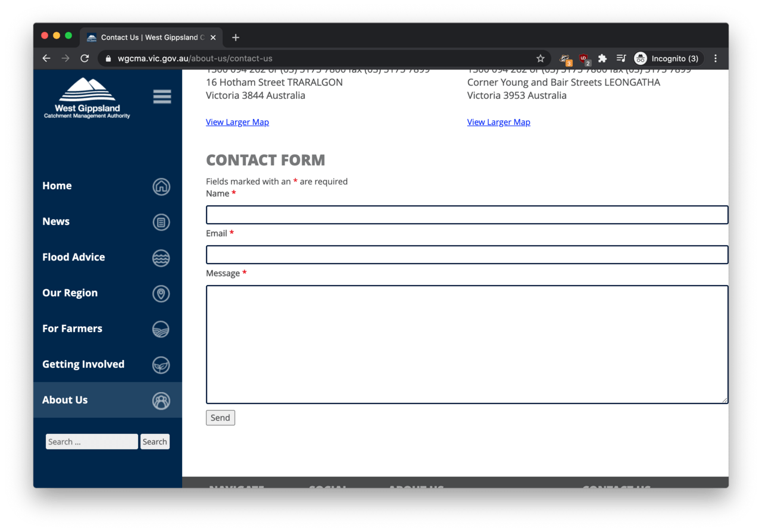Image resolution: width=762 pixels, height=532 pixels.
Task: Open the hamburger menu in sidebar
Action: (x=162, y=96)
